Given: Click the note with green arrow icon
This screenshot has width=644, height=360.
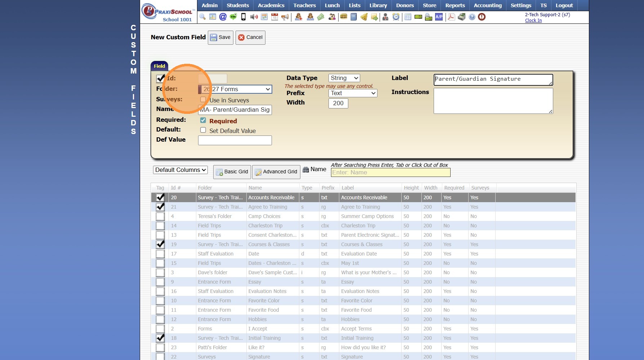Looking at the screenshot, I should pos(375,17).
